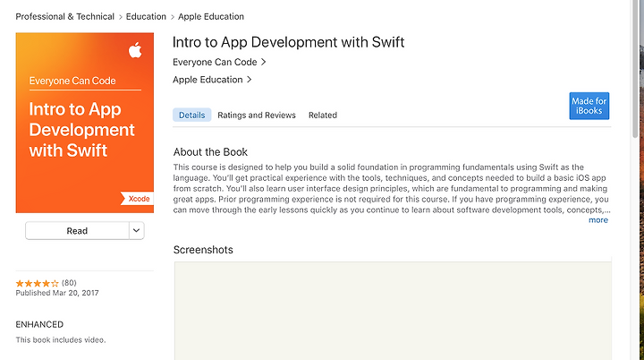Screen dimensions: 644x360
Task: Expand description with the more link
Action: pyautogui.click(x=598, y=220)
